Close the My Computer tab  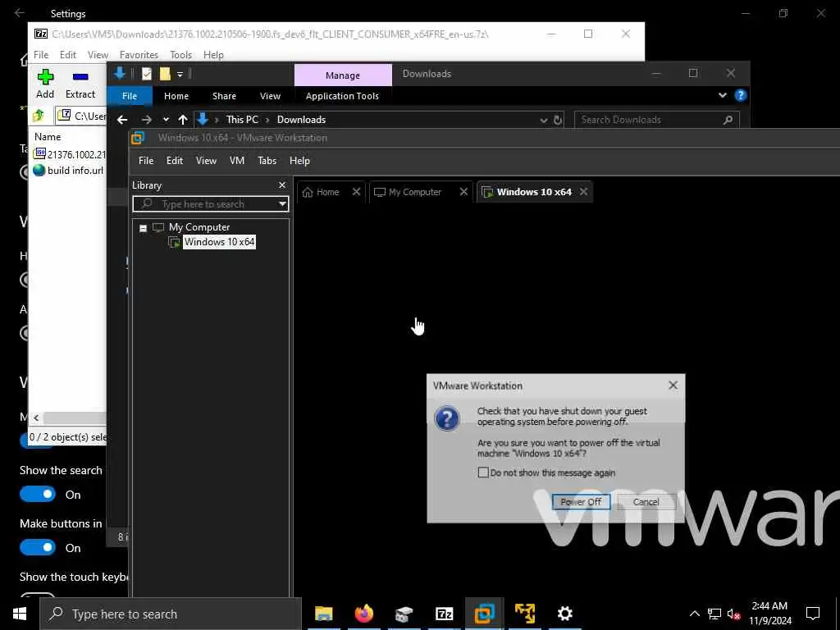coord(463,192)
